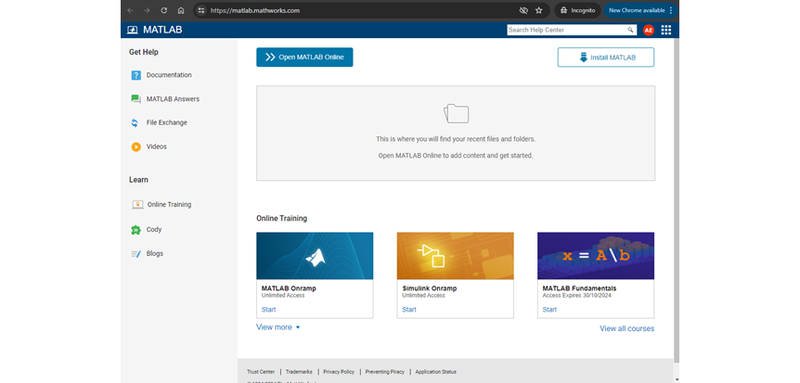Click the MATLAB header title text

point(163,30)
